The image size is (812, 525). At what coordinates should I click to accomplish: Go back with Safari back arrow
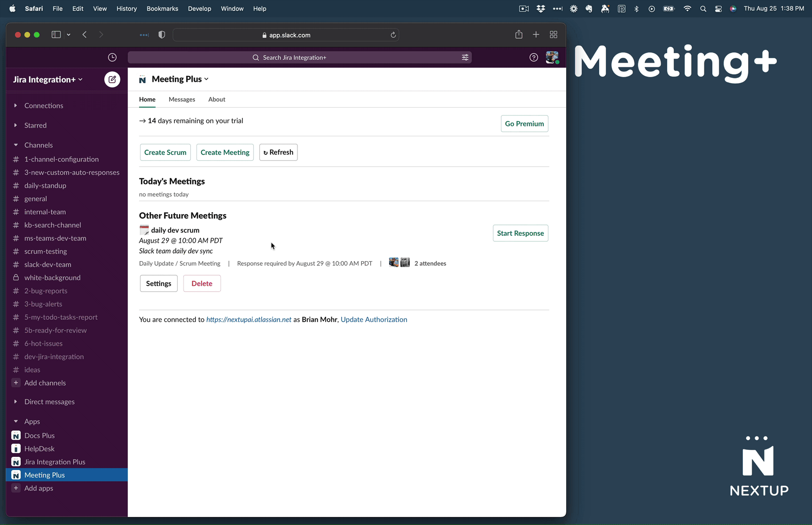[85, 35]
